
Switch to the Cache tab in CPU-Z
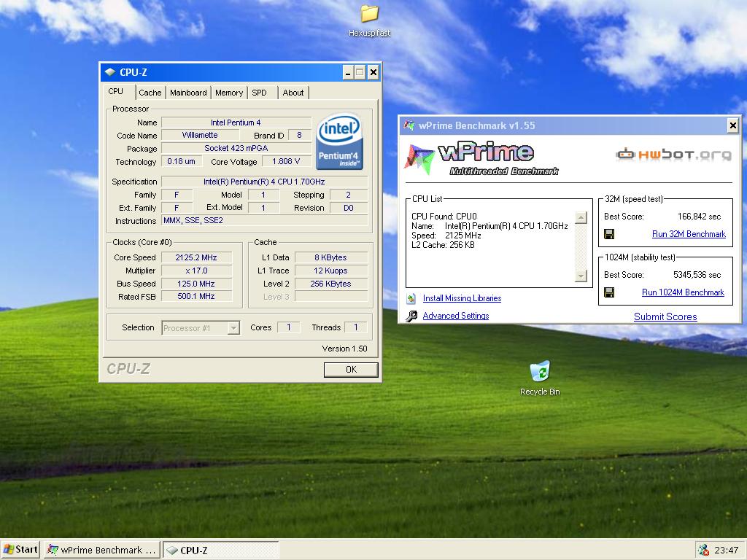150,93
